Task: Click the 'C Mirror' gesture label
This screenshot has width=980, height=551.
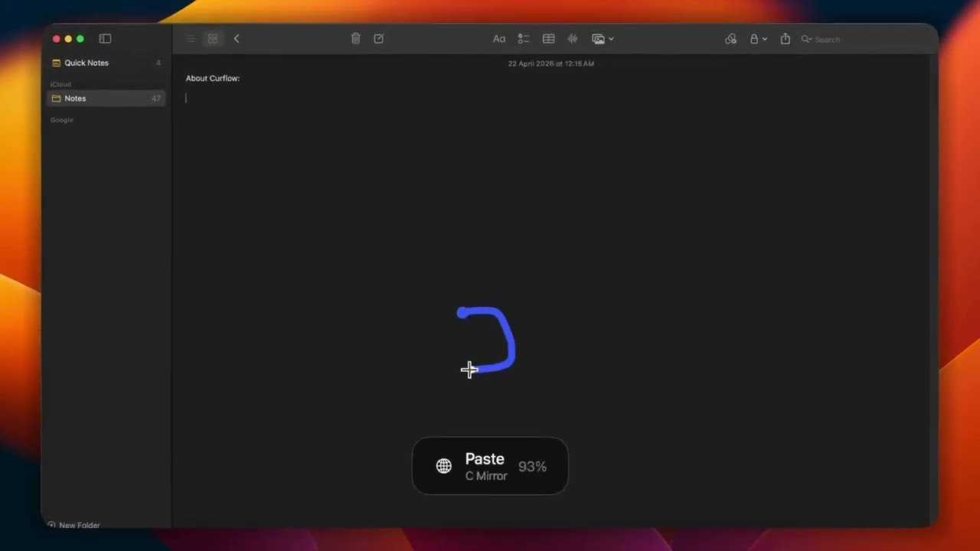Action: 486,476
